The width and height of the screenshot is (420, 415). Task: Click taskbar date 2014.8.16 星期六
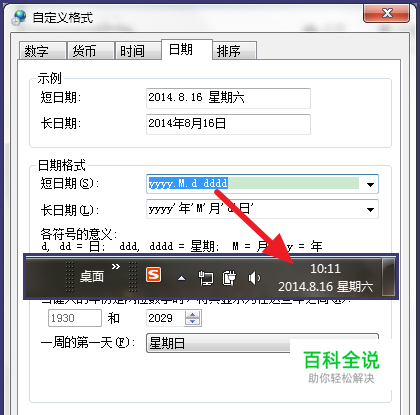click(x=325, y=287)
